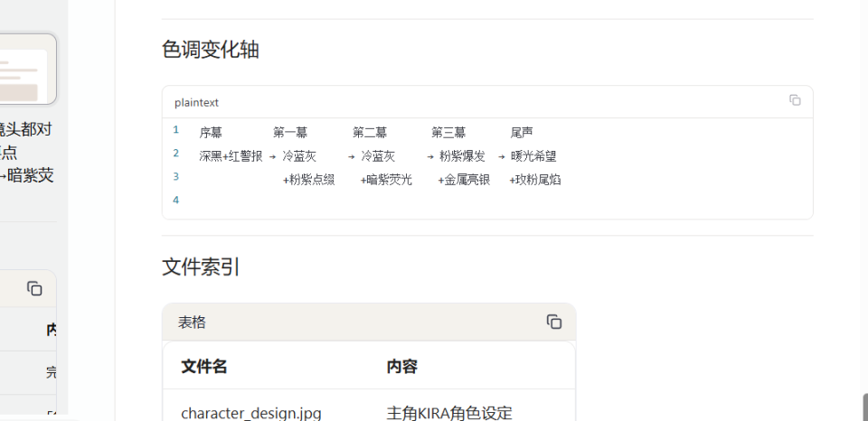868x421 pixels.
Task: Click 暖光希望 text in line 2
Action: [x=533, y=156]
